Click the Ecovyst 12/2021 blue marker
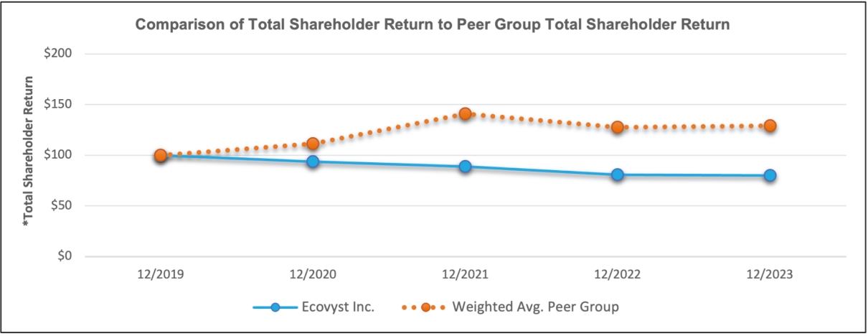 [465, 167]
